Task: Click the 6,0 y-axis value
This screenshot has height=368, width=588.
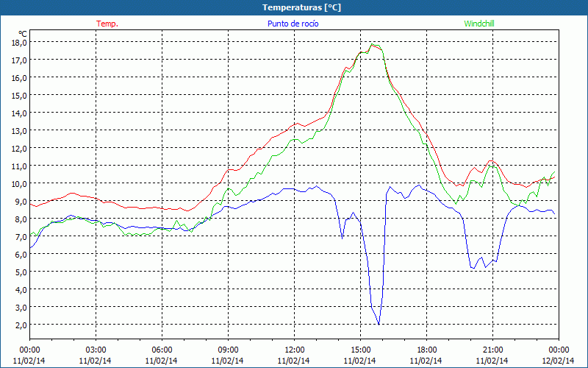Action: point(21,254)
